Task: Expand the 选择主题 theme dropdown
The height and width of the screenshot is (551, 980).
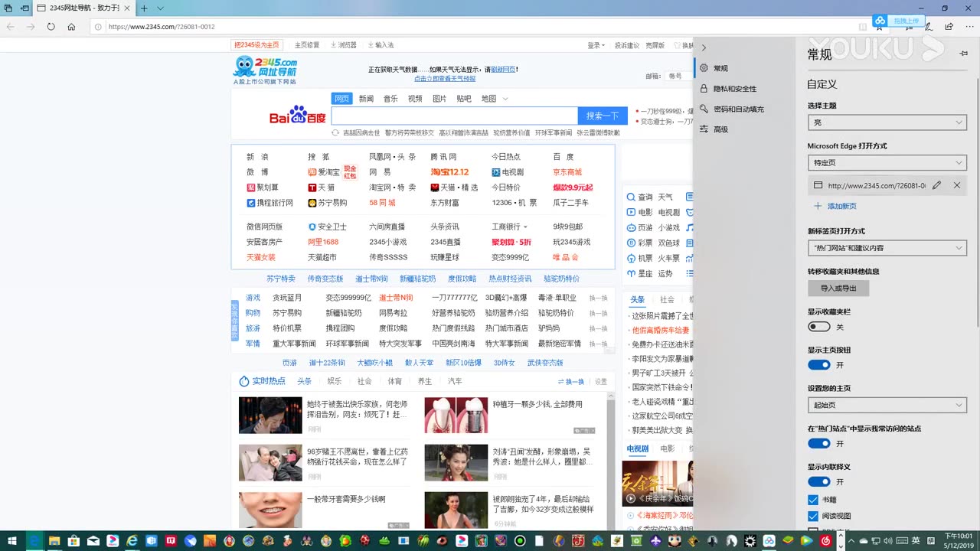Action: pyautogui.click(x=887, y=122)
